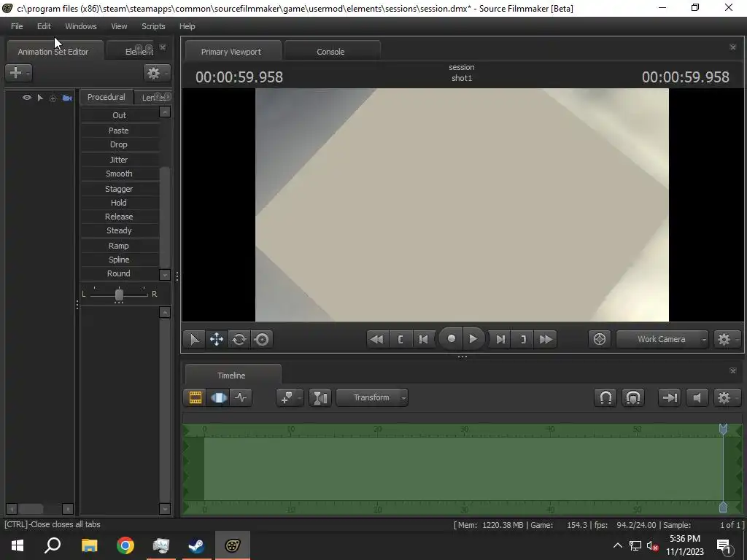The height and width of the screenshot is (560, 747).
Task: Mute timeline audio speaker
Action: pos(697,397)
